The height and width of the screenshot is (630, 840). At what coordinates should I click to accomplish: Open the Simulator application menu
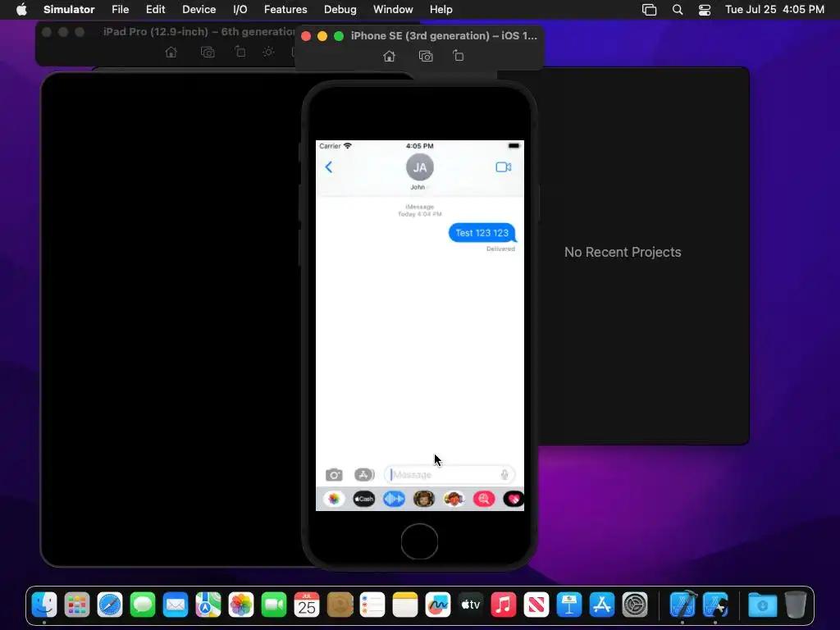(x=69, y=10)
